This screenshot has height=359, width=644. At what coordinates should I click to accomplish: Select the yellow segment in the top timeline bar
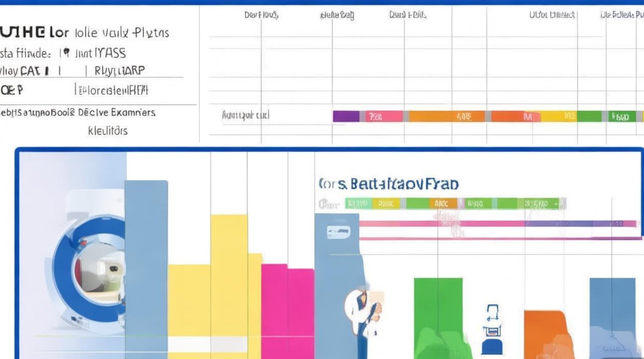[x=559, y=116]
